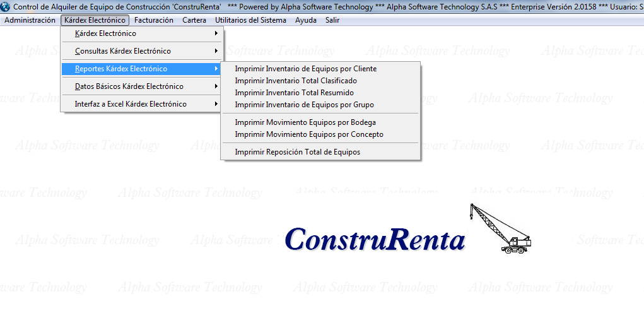Choose Imprimir Inventario Total Clasificado
Screen dimensions: 644x316
pos(296,81)
